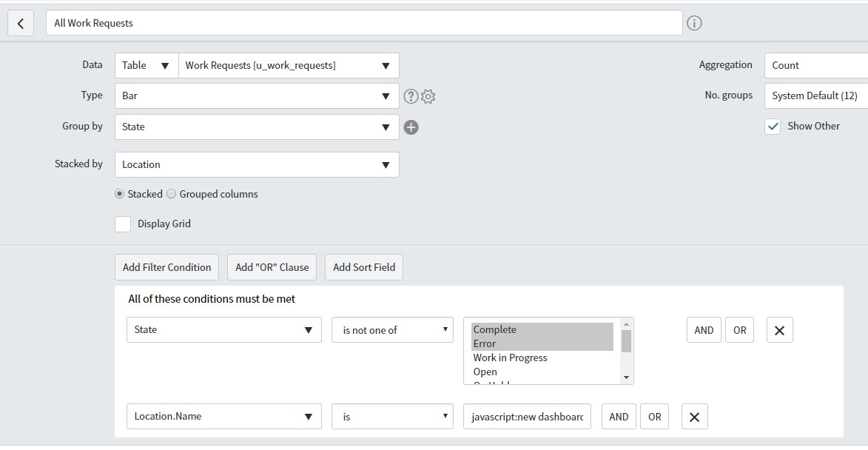Open the Location.Name field dropdown
Viewport: 868px width, 450px height.
(223, 416)
